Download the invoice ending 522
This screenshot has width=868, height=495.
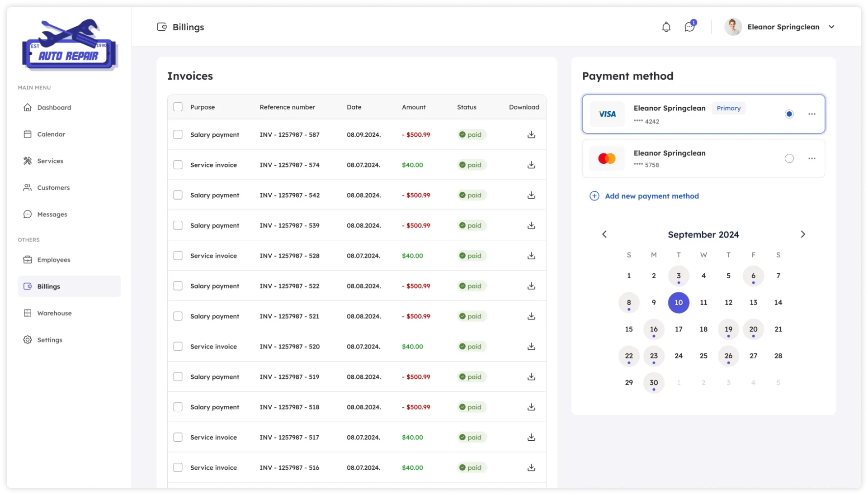point(531,286)
